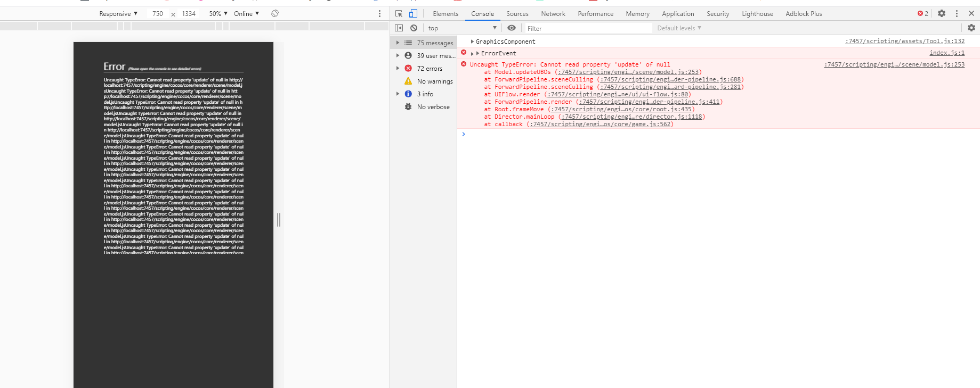Screen dimensions: 980x388
Task: Open the Responsive device dropdown
Action: [x=118, y=13]
